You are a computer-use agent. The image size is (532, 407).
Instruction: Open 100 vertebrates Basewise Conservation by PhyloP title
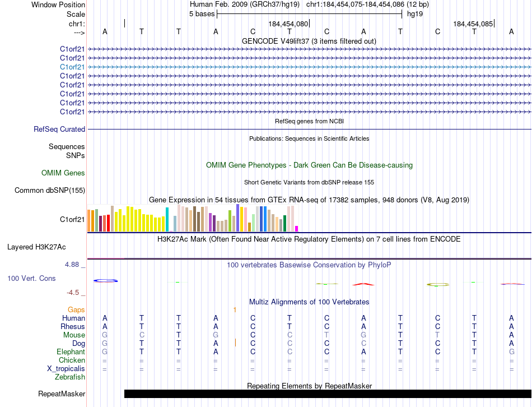pyautogui.click(x=309, y=265)
